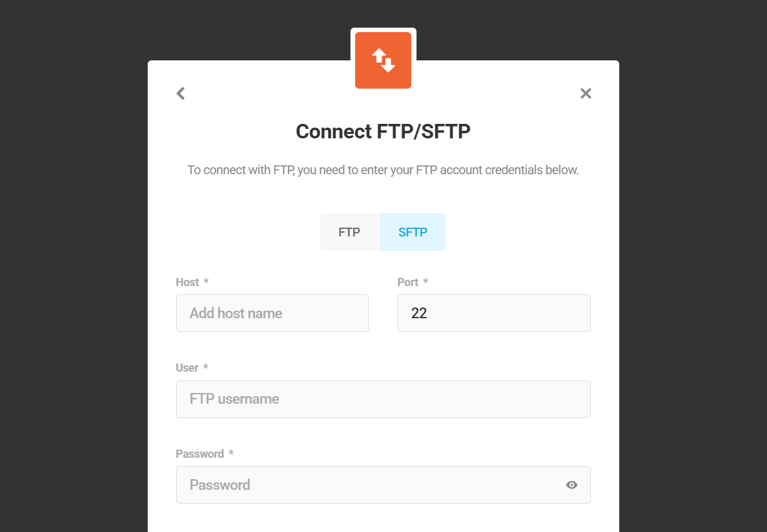Click the Connect FTP/SFTP heading

coord(383,131)
